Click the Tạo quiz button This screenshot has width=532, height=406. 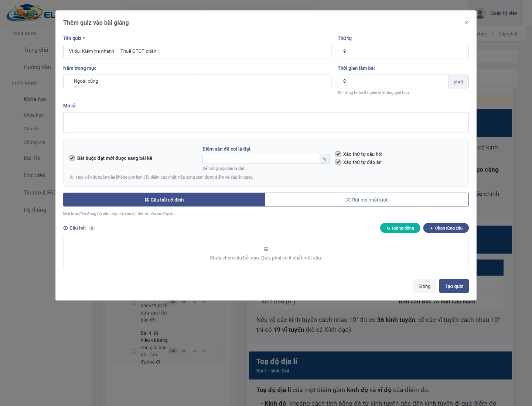tap(454, 286)
